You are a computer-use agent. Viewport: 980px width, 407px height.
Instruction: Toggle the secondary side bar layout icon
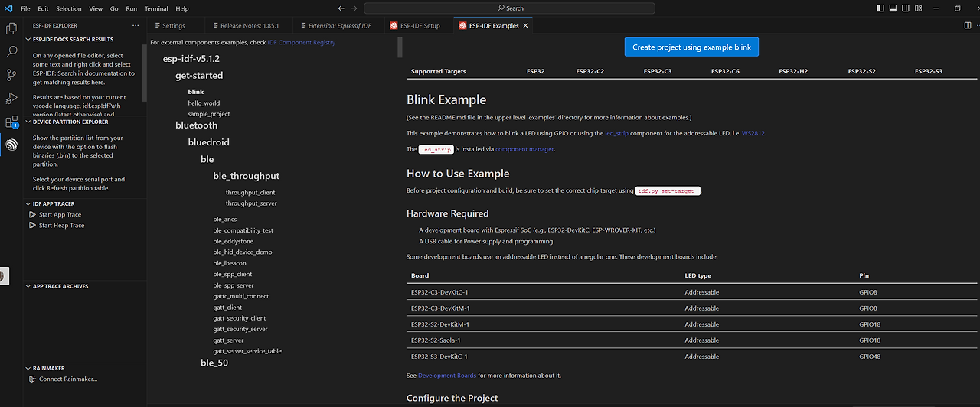point(904,8)
